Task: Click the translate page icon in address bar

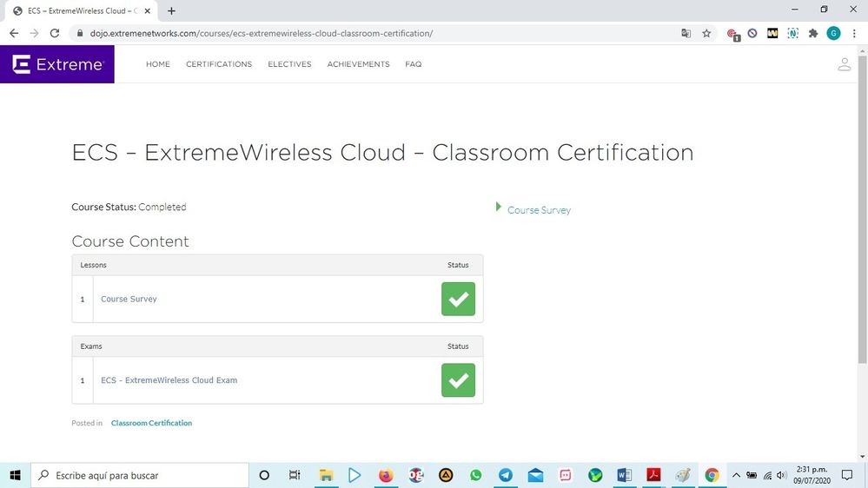Action: pos(686,33)
